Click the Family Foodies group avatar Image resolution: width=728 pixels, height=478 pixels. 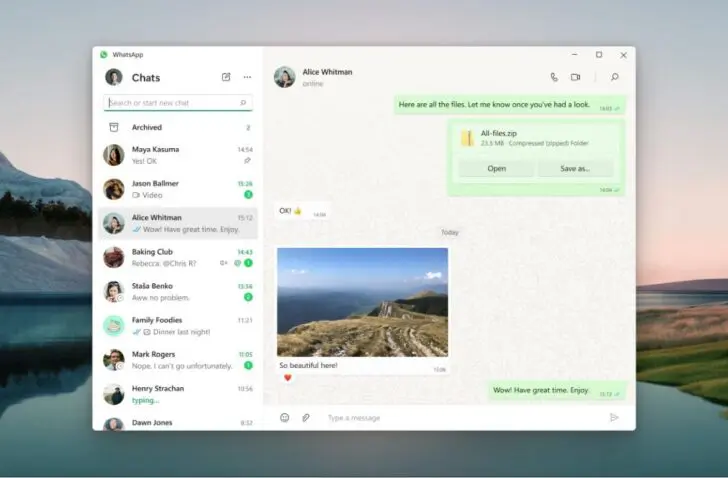coord(114,326)
